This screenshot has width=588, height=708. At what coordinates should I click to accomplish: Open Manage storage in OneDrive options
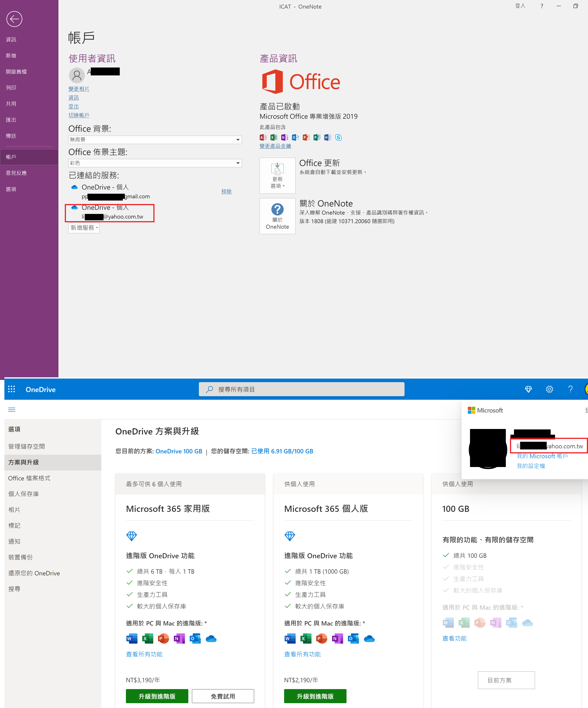coord(27,446)
